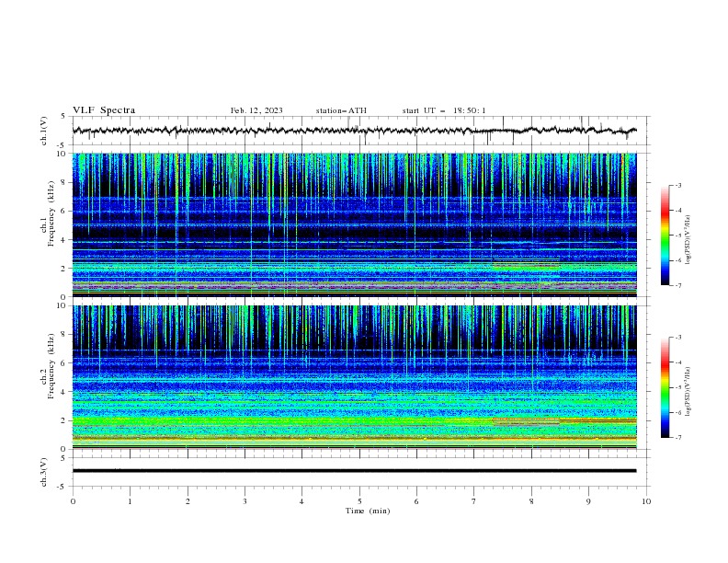The width and height of the screenshot is (728, 563).
Task: Click the ch.1 voltage waveform trace
Action: click(354, 131)
